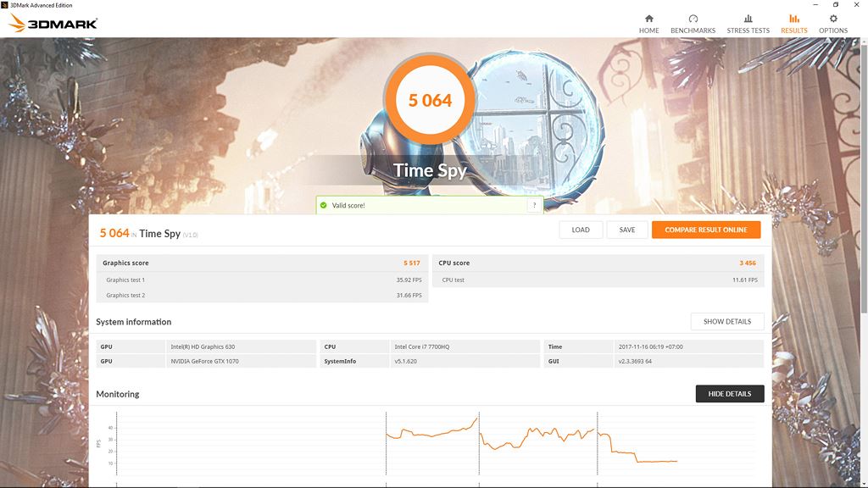Viewport: 868px width, 488px height.
Task: Hide the monitoring details
Action: 730,394
